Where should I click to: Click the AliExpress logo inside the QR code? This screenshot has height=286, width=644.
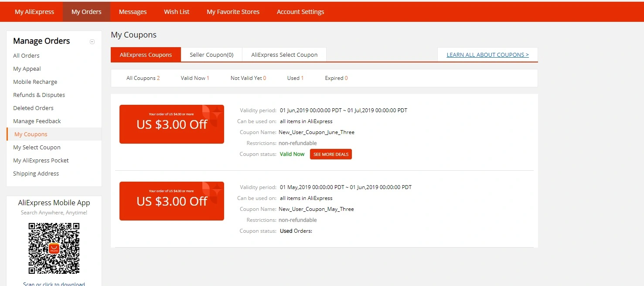[x=54, y=248]
